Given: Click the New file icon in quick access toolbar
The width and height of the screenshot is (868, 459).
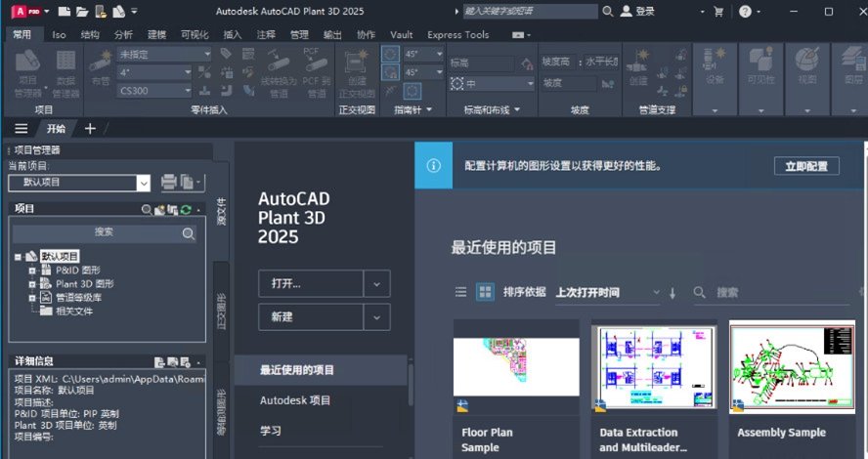Looking at the screenshot, I should pyautogui.click(x=65, y=11).
